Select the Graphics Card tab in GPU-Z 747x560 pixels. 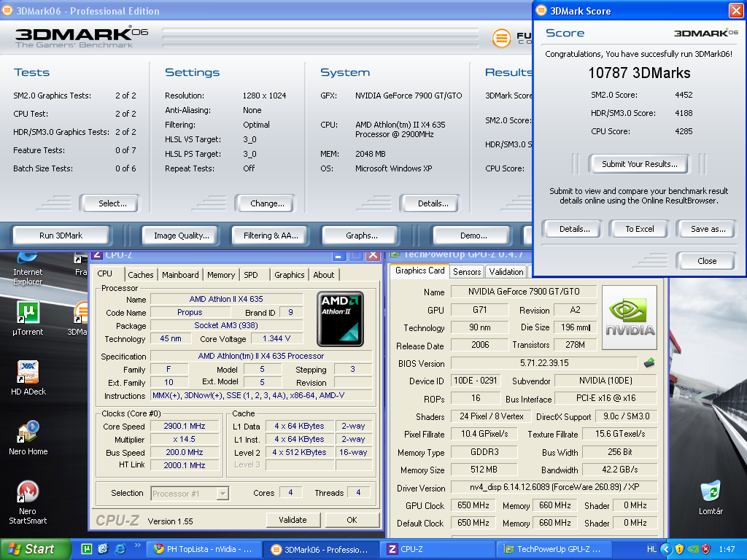pyautogui.click(x=419, y=271)
